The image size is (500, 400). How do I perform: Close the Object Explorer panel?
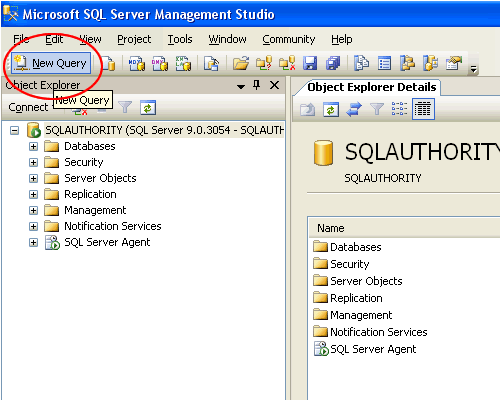coord(274,85)
